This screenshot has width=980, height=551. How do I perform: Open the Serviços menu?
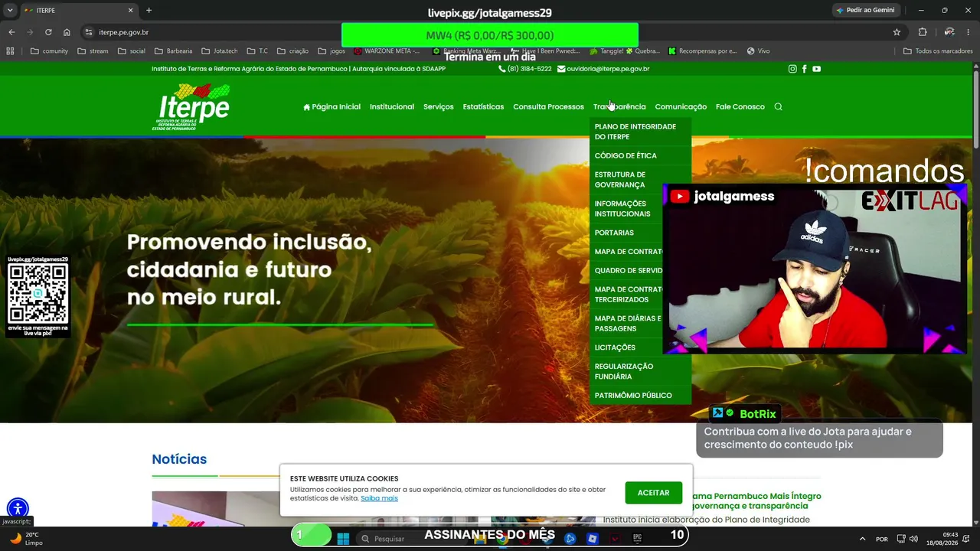pos(439,107)
